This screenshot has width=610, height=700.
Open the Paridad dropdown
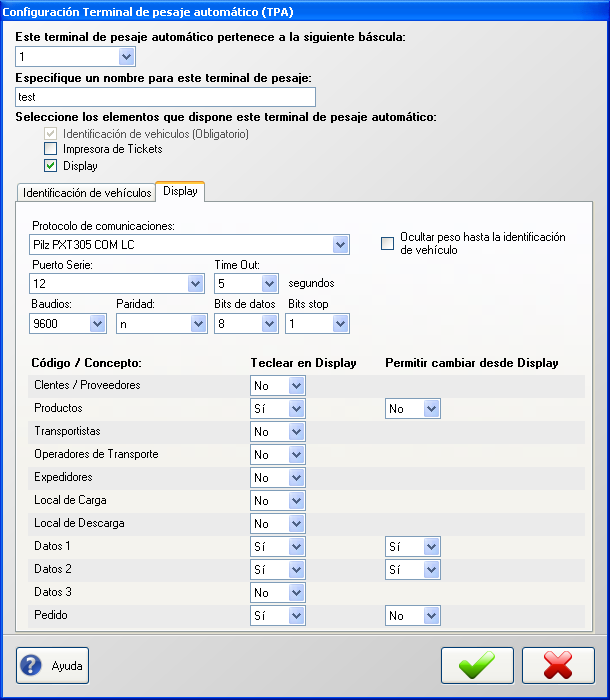pos(162,324)
